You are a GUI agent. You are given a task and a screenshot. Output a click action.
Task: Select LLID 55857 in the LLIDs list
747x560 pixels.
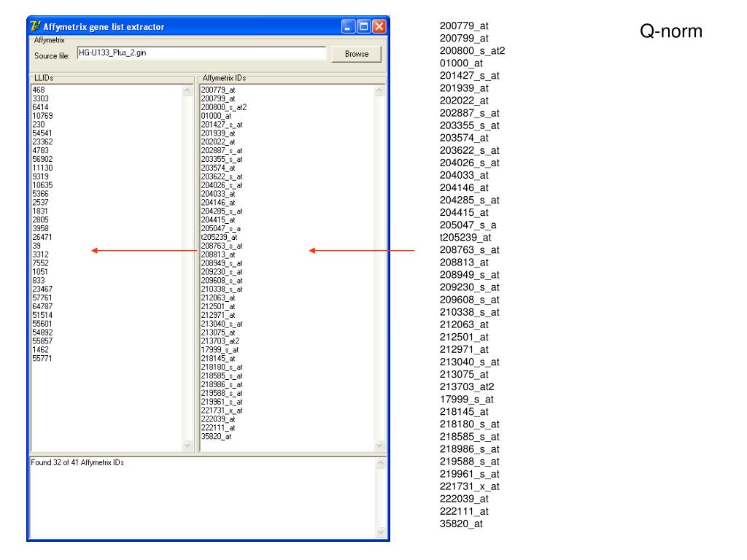point(42,341)
